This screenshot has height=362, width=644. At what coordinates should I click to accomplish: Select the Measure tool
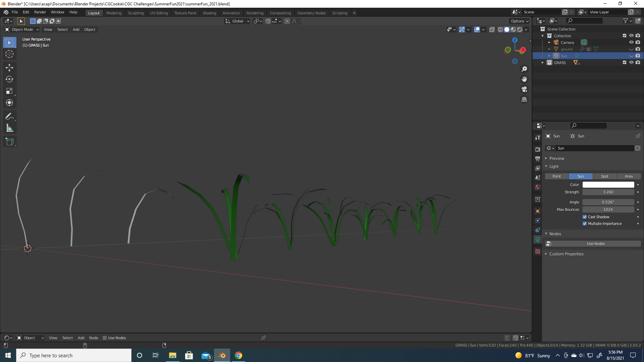click(x=9, y=128)
